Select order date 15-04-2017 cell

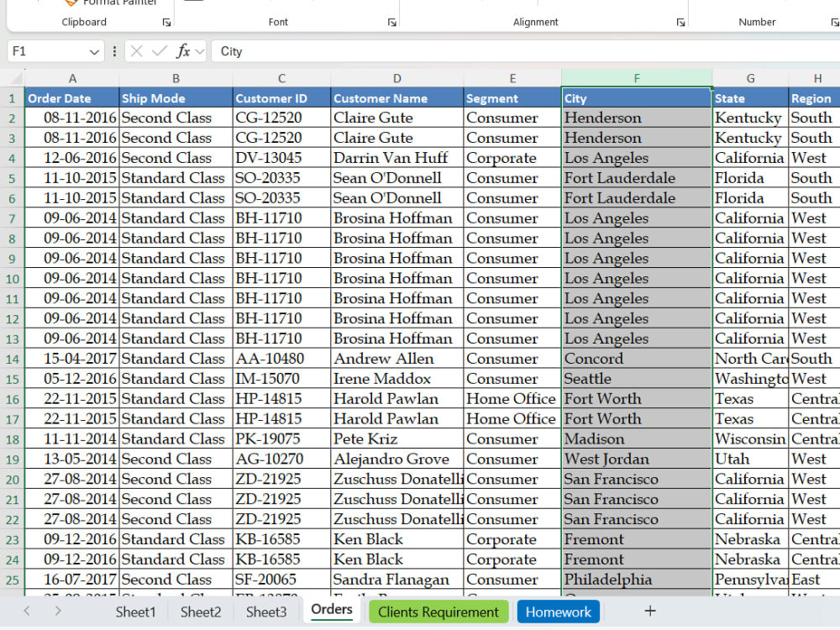(x=71, y=359)
